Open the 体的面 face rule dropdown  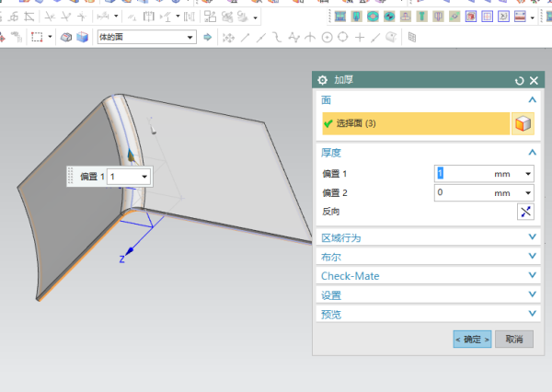[x=190, y=37]
